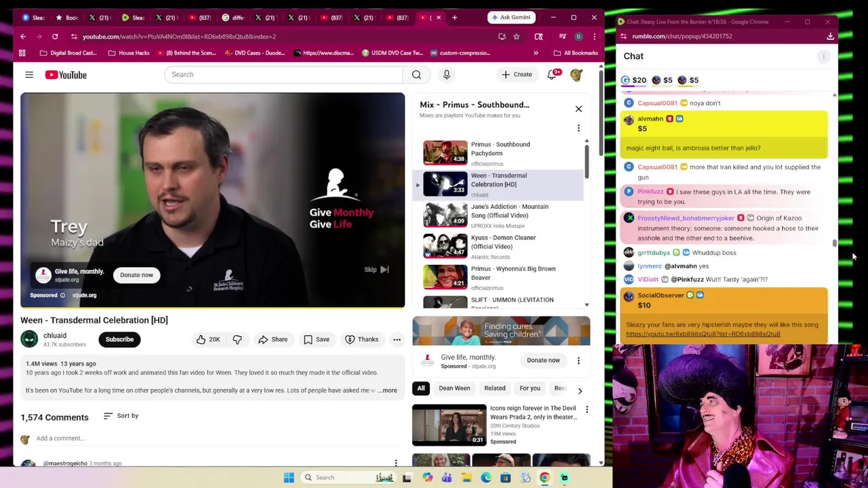Click the YouTube search input field

(283, 75)
